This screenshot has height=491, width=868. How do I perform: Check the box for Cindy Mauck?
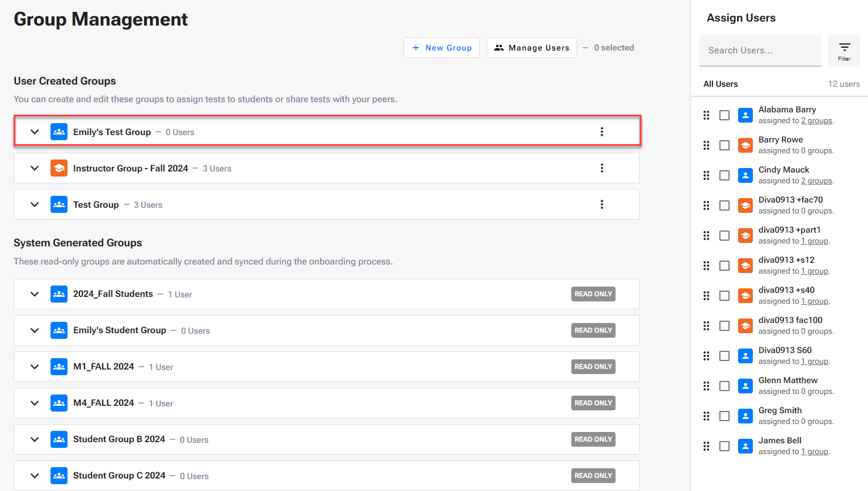(x=724, y=175)
